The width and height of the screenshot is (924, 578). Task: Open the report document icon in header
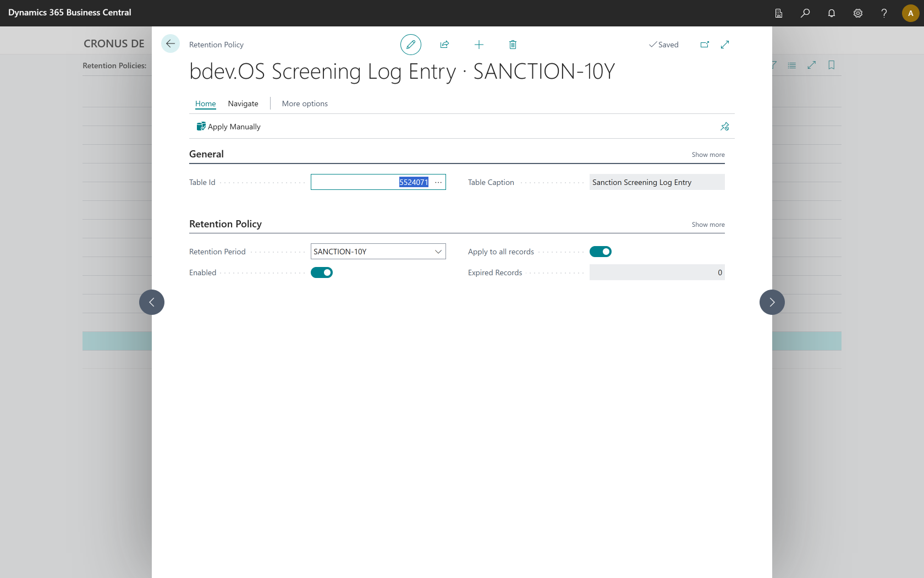[x=779, y=13]
